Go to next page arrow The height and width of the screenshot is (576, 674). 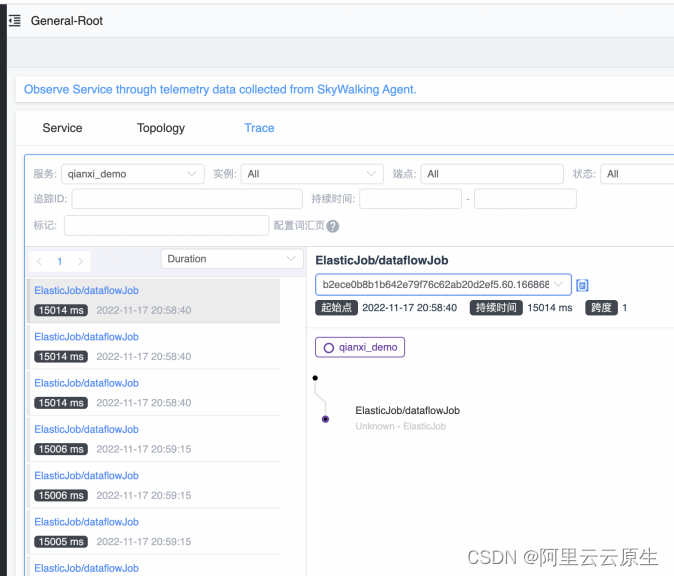(x=80, y=261)
